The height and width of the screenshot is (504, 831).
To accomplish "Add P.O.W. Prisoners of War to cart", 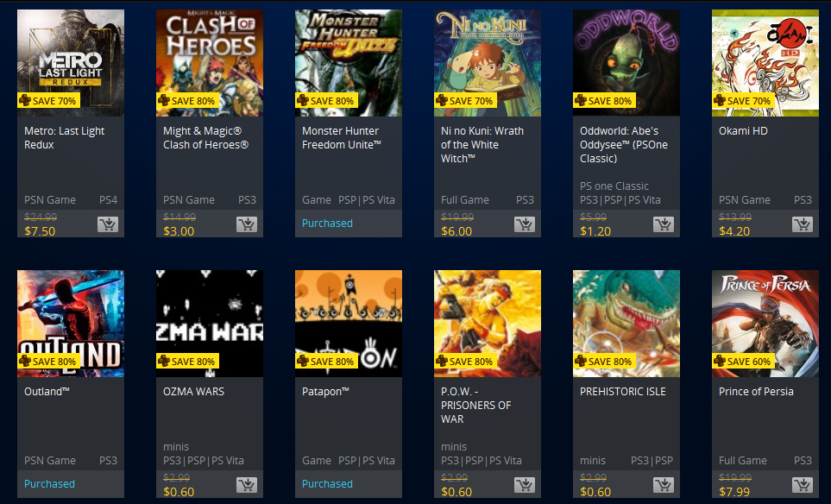I will [524, 485].
